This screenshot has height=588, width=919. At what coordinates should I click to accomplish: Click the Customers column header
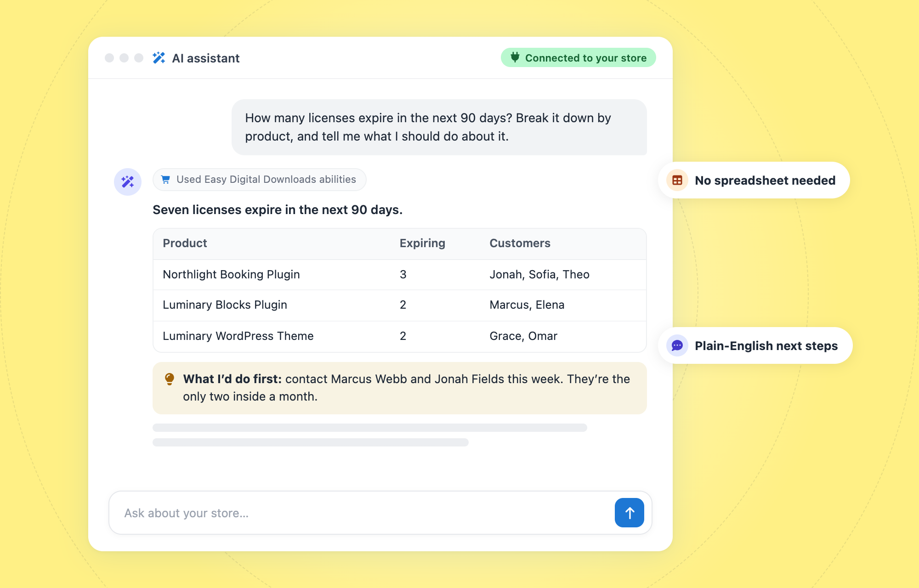point(520,243)
